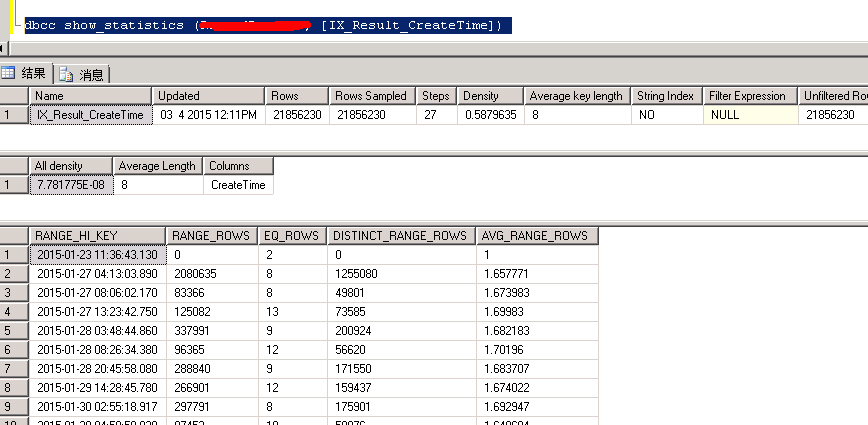
Task: Click the 171550 distinct range rows cell
Action: click(x=401, y=369)
